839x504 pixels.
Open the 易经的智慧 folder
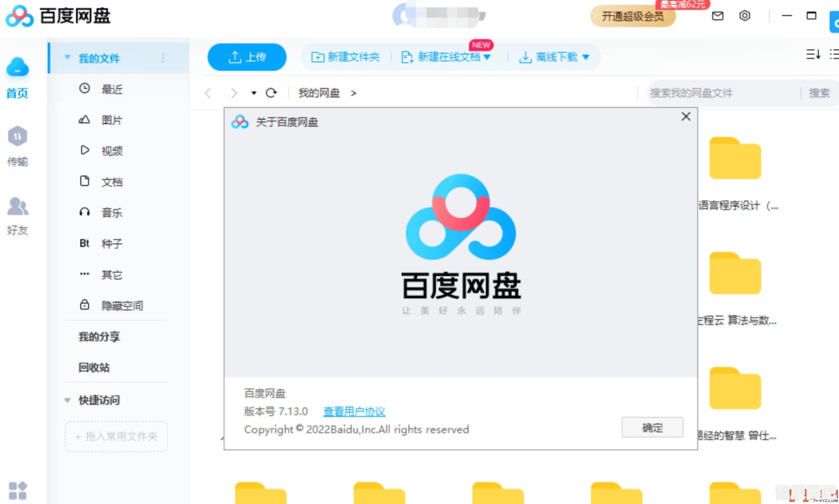(735, 388)
